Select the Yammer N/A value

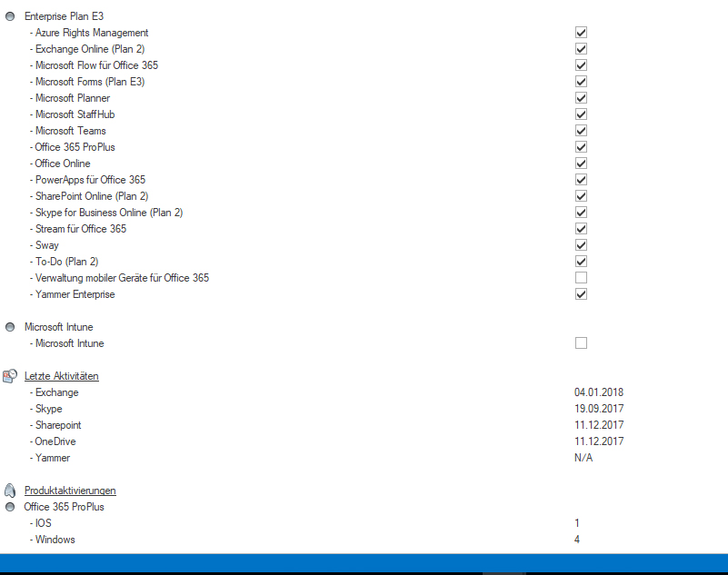(x=583, y=458)
